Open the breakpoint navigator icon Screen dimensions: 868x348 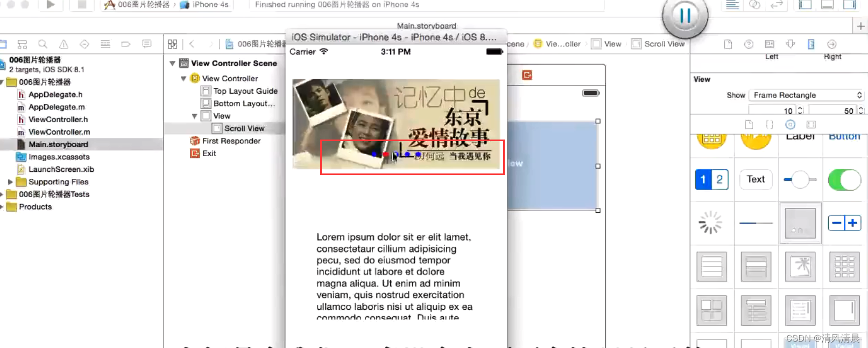click(126, 44)
